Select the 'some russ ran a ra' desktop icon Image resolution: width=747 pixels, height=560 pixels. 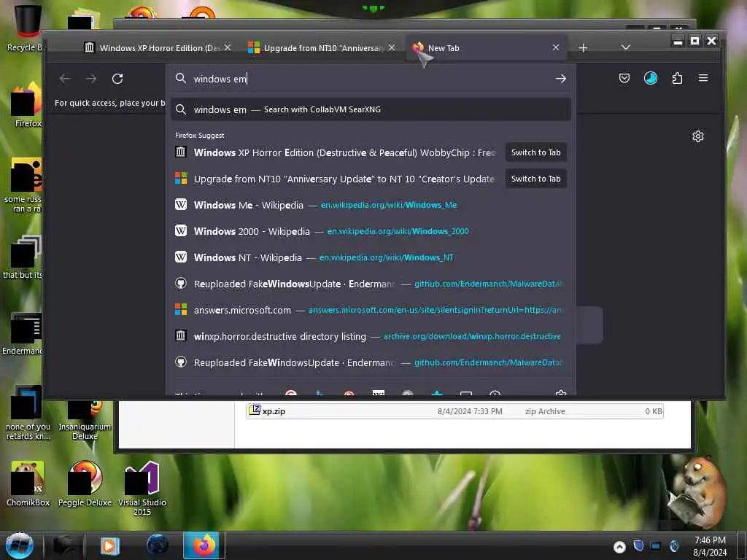click(24, 186)
